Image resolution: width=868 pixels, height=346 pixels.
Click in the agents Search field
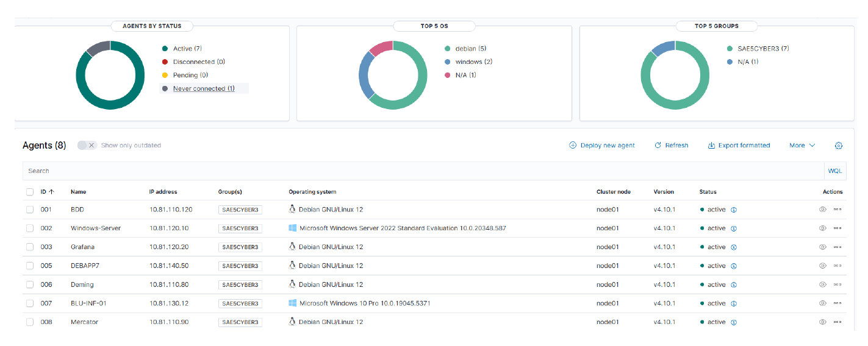point(423,171)
